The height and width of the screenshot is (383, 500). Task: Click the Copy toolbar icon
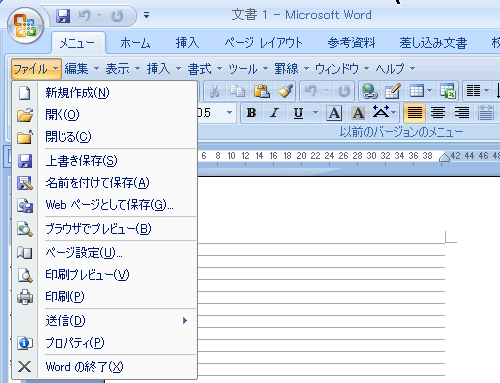(x=238, y=91)
